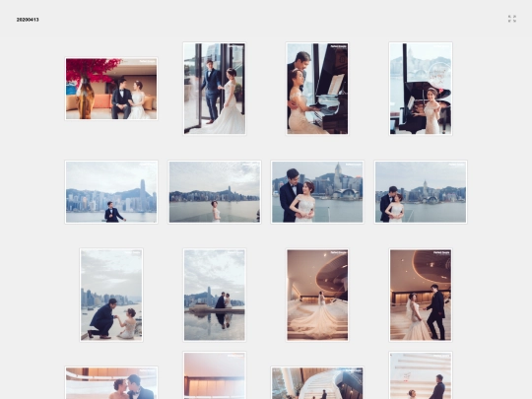Click the 20200413 gallery title
The width and height of the screenshot is (532, 399).
[x=28, y=20]
